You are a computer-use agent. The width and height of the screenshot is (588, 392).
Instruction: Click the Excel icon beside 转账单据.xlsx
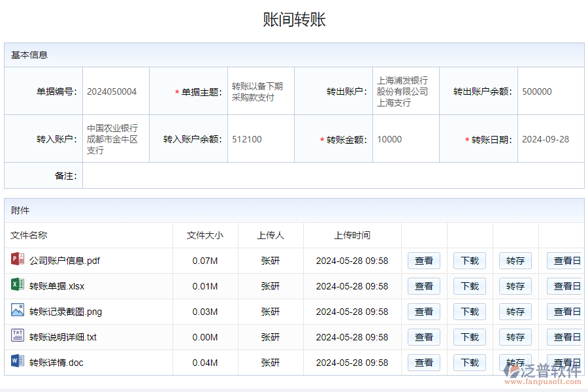(16, 286)
